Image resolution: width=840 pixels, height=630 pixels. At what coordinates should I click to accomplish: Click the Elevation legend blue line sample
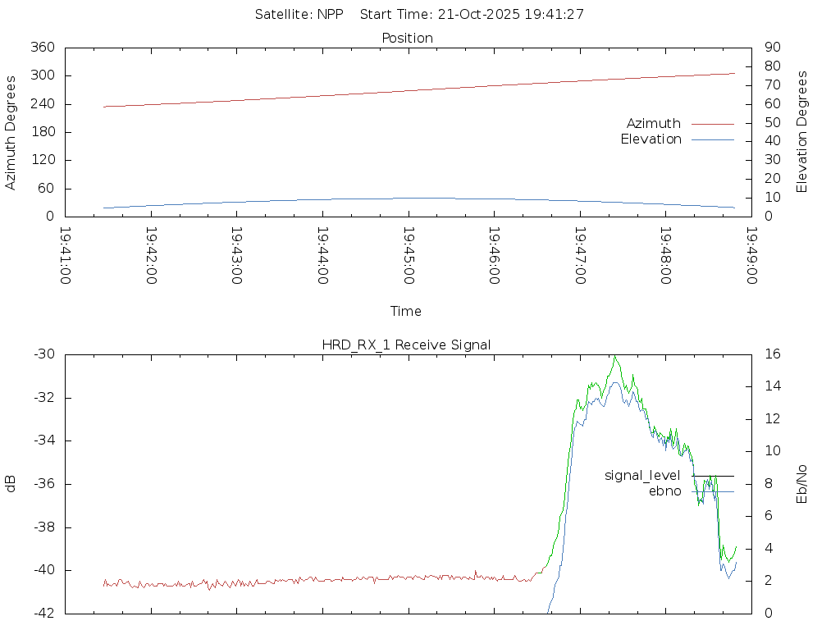click(x=712, y=139)
